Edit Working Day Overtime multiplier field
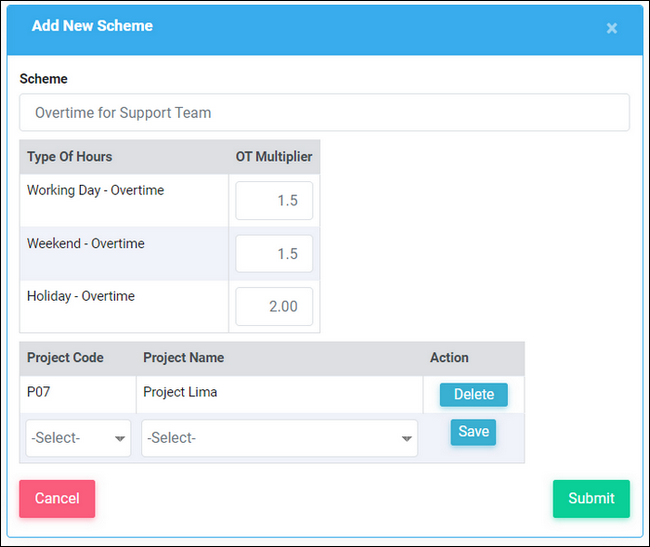This screenshot has width=650, height=547. pyautogui.click(x=274, y=201)
